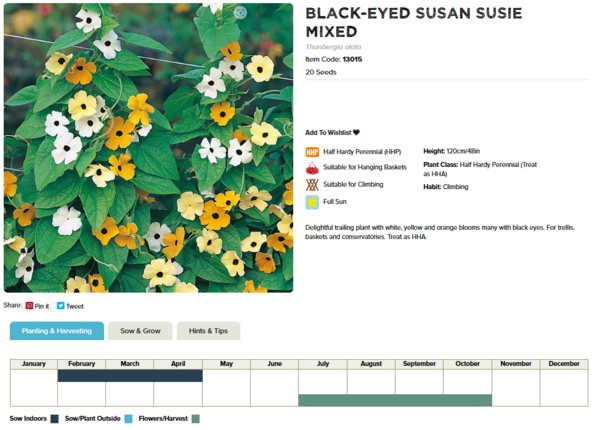This screenshot has width=600, height=430.
Task: Click the HHP half hardy perennial icon
Action: coord(312,152)
